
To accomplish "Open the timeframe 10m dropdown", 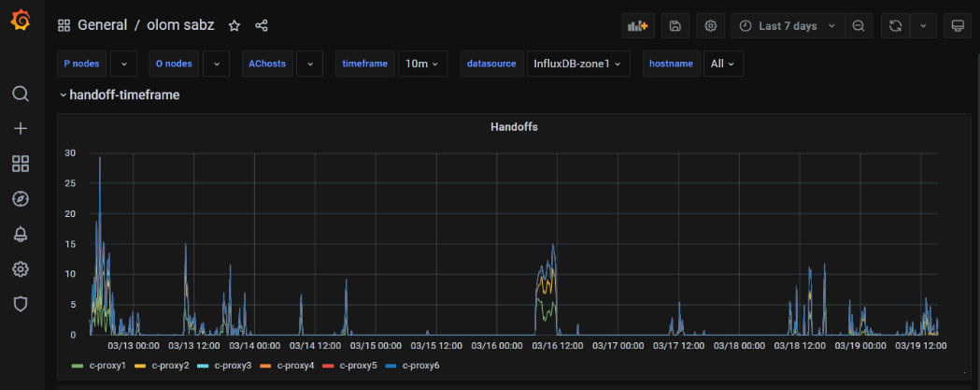I will point(422,64).
